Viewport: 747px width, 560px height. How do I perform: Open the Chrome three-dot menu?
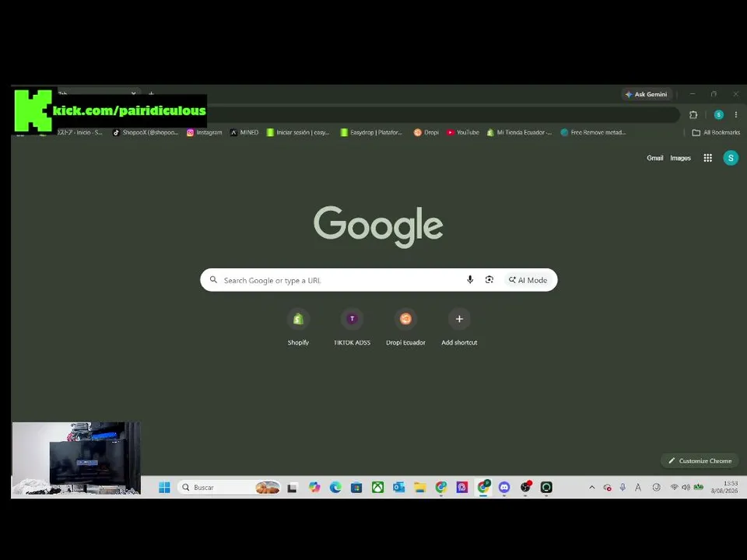pos(735,115)
